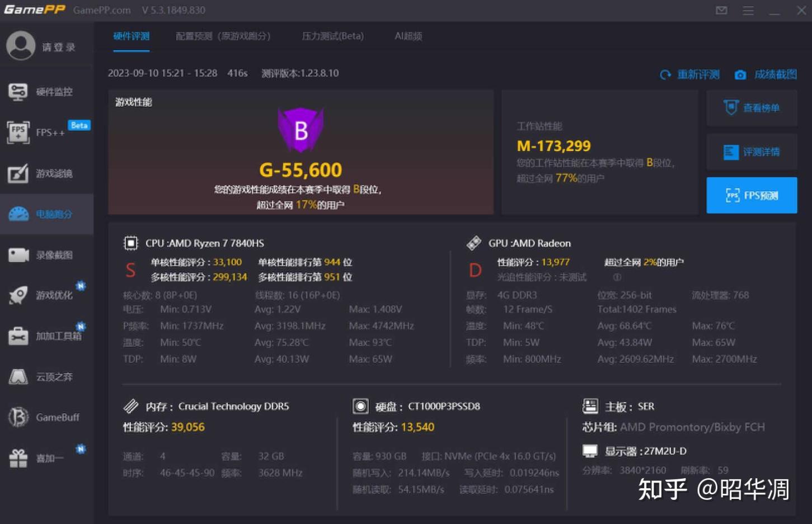Click GPU Avg: 2609.62MHz frequency value
The height and width of the screenshot is (524, 812).
tap(636, 359)
